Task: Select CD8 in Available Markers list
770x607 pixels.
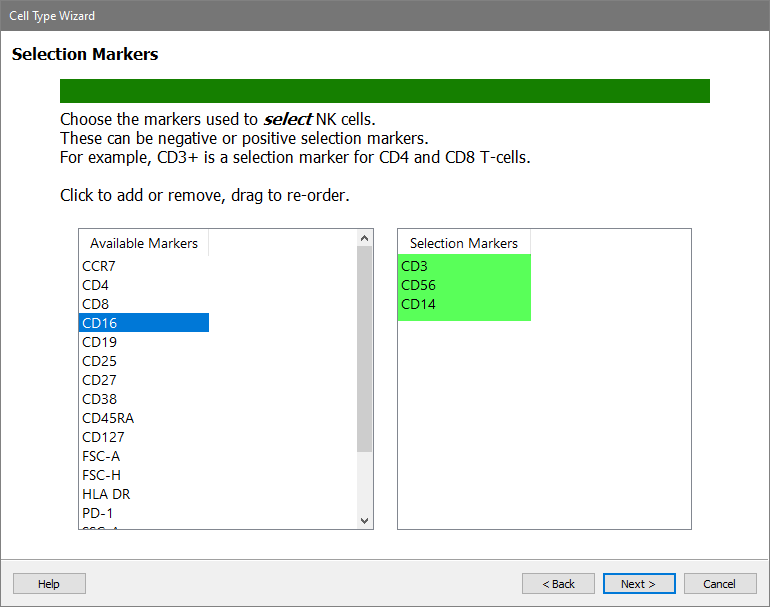Action: click(96, 304)
